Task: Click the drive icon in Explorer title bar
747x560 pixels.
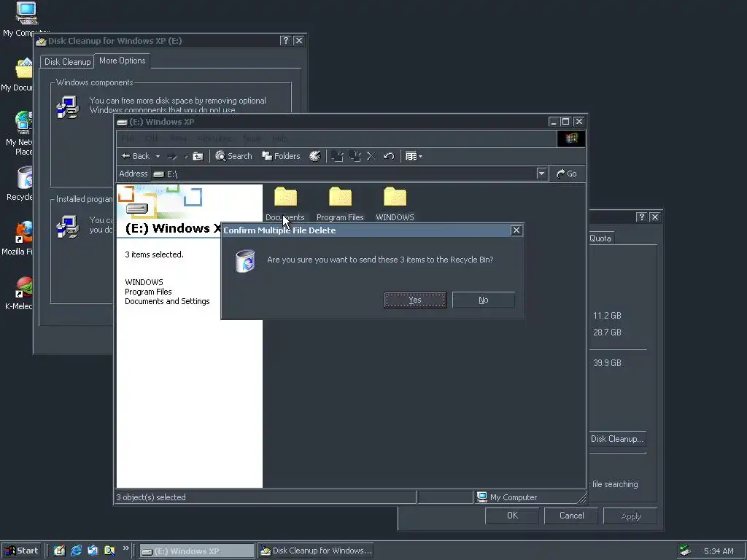Action: pos(123,122)
